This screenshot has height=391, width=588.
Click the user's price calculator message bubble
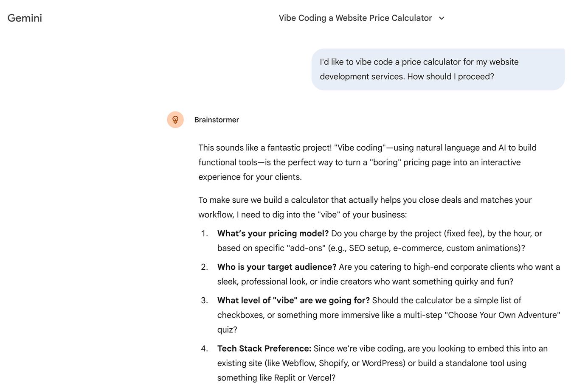[x=438, y=69]
